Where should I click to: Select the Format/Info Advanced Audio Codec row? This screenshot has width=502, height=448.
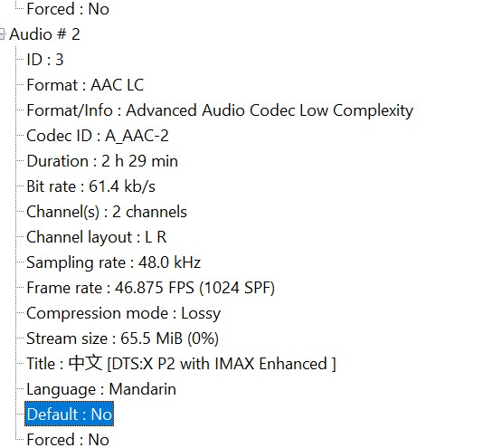pos(220,110)
